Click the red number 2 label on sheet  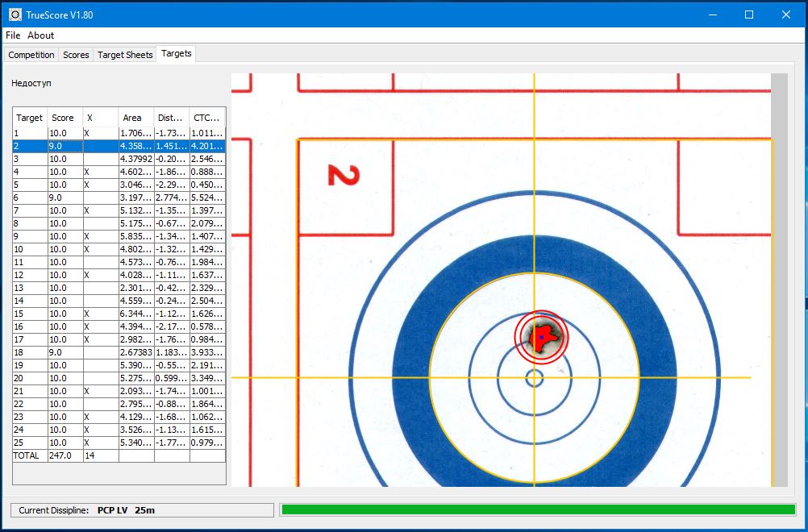coord(343,175)
